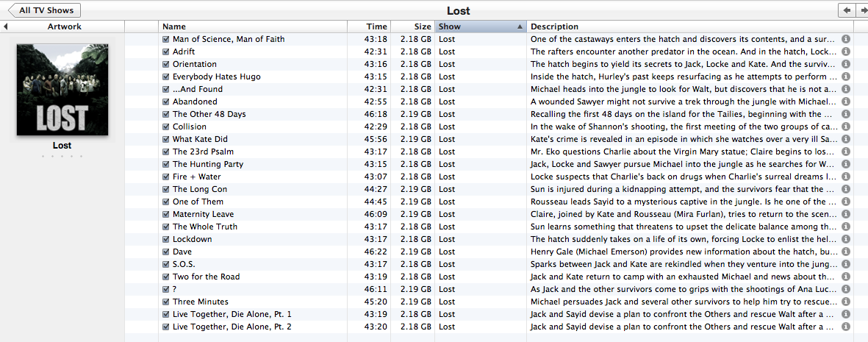
Task: Click info icon in Abandoned row
Action: (x=845, y=101)
